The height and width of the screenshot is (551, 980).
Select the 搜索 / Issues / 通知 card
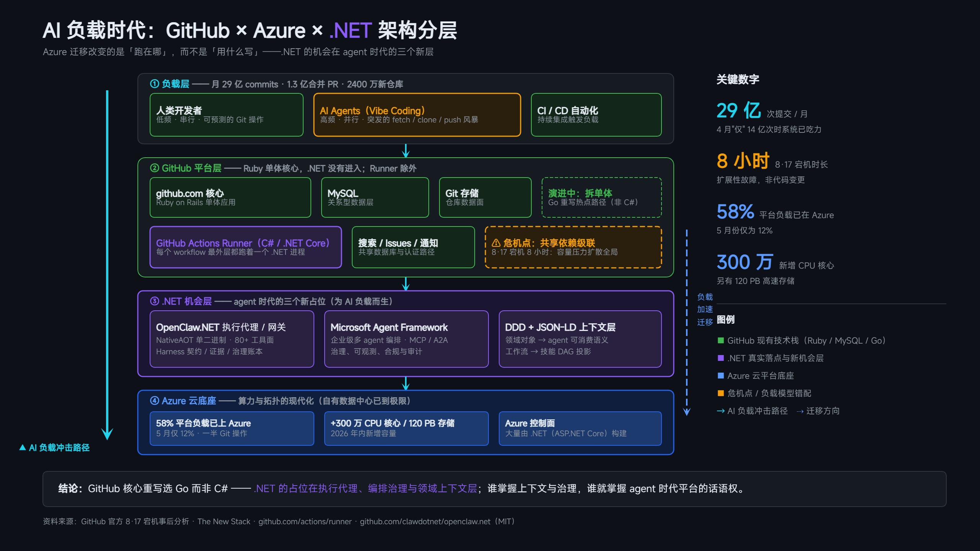(413, 247)
